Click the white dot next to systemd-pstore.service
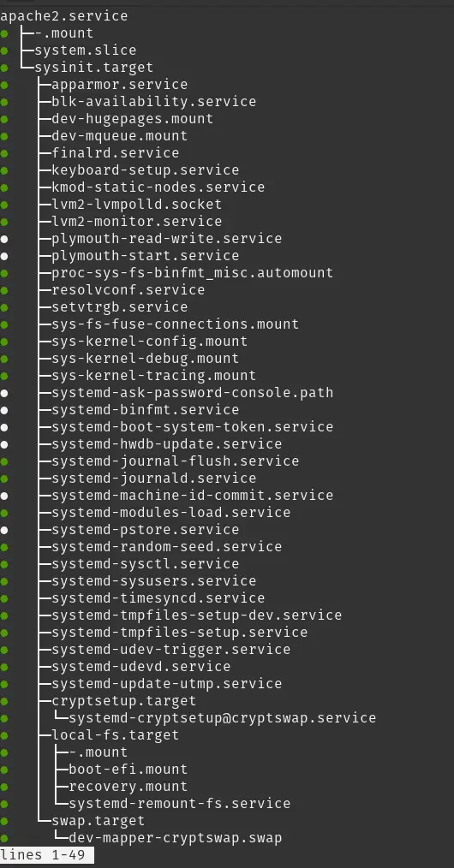This screenshot has width=454, height=868. [x=4, y=530]
